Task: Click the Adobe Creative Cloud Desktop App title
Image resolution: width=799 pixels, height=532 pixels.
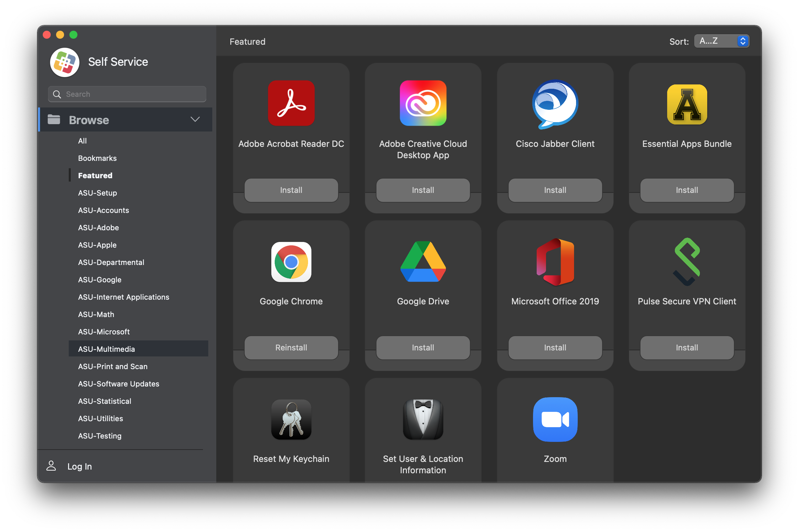Action: point(423,149)
